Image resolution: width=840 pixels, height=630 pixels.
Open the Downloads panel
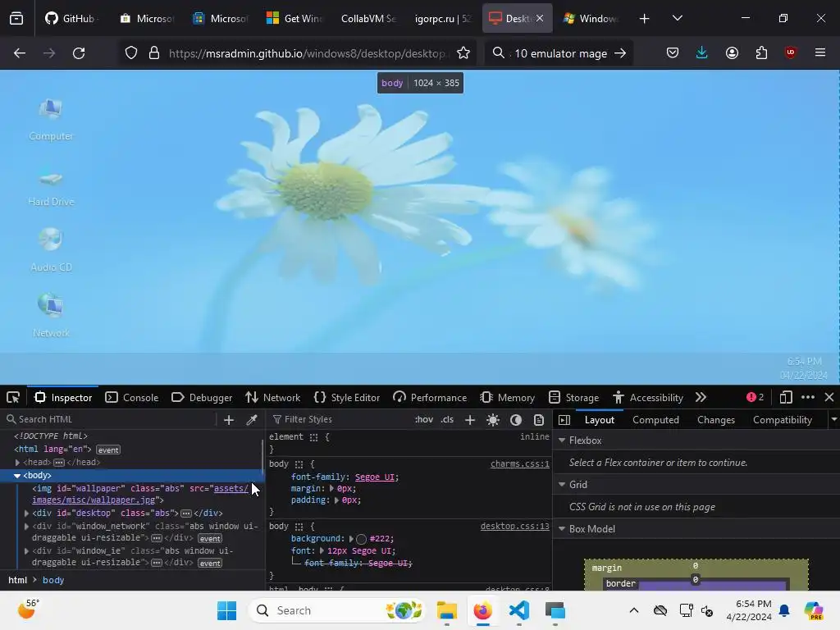pos(702,52)
